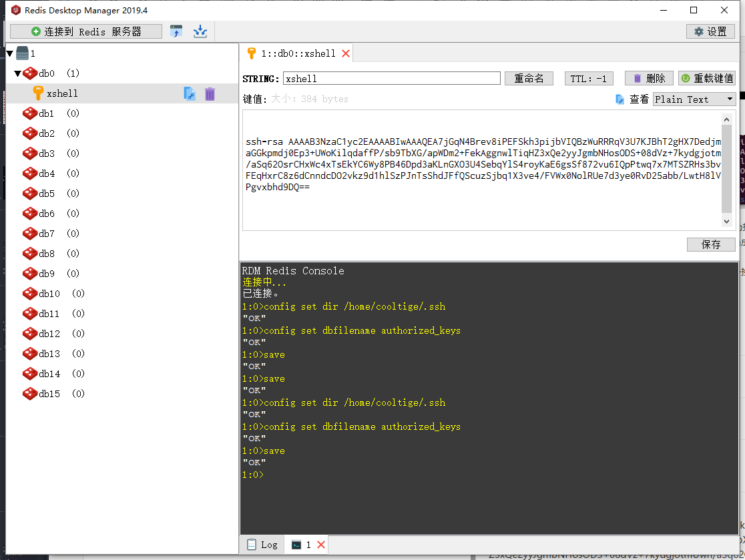
Task: Click the 重命名 rename button
Action: click(529, 78)
